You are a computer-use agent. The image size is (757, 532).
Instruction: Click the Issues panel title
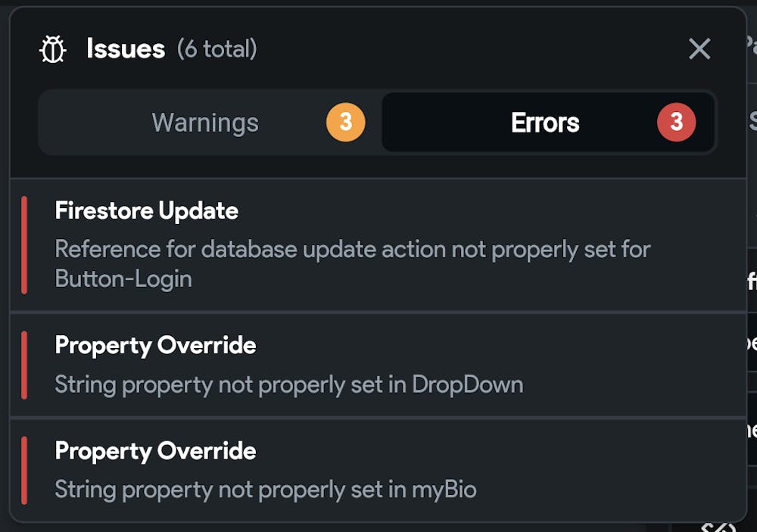(x=126, y=48)
